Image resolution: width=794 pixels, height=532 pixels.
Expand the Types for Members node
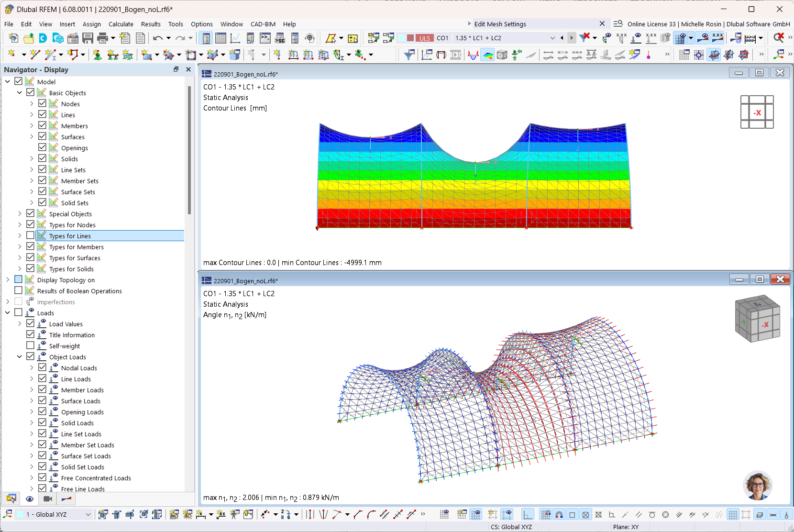[x=20, y=246]
